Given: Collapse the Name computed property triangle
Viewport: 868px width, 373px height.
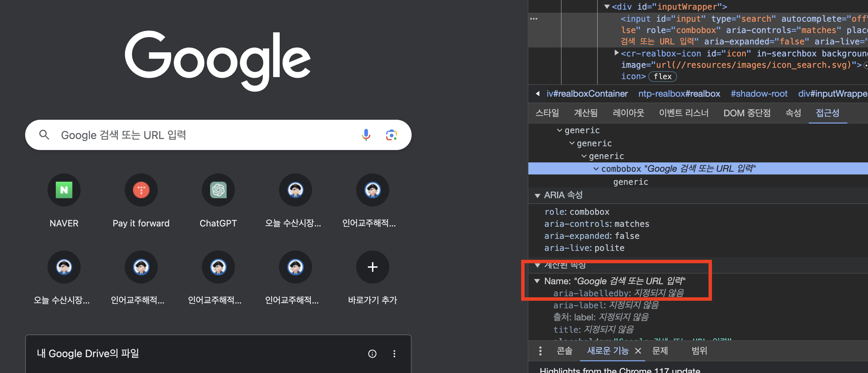Looking at the screenshot, I should coord(537,281).
